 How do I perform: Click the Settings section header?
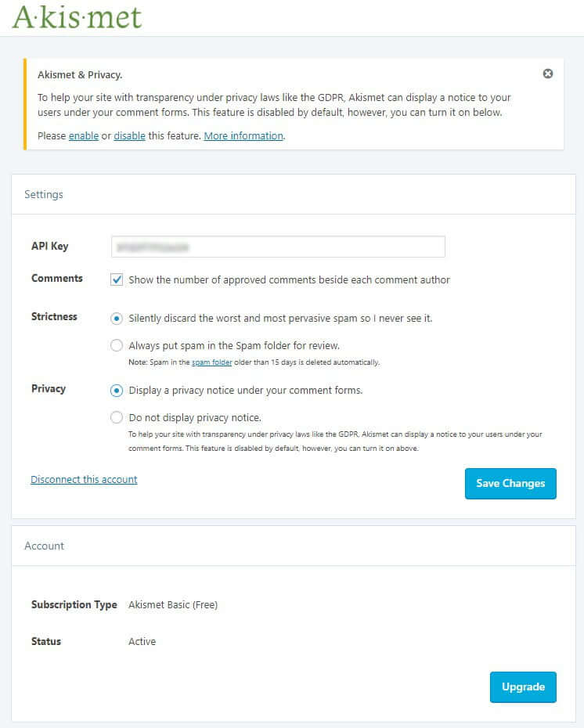click(x=44, y=195)
